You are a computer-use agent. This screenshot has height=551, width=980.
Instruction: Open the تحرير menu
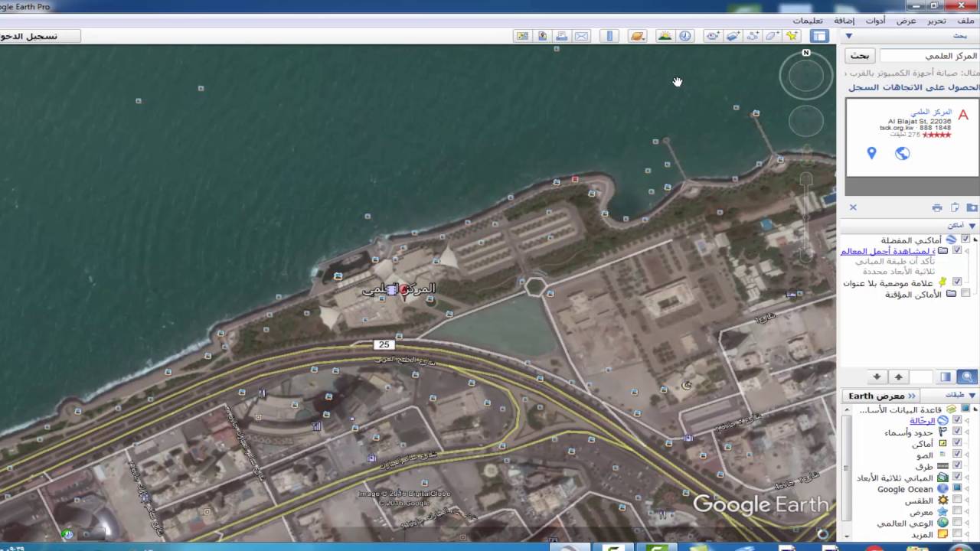pyautogui.click(x=936, y=21)
